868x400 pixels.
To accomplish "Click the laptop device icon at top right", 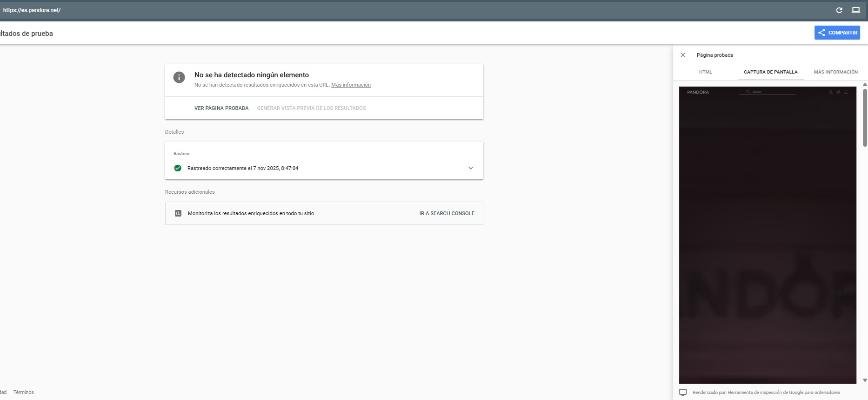I will (x=856, y=10).
